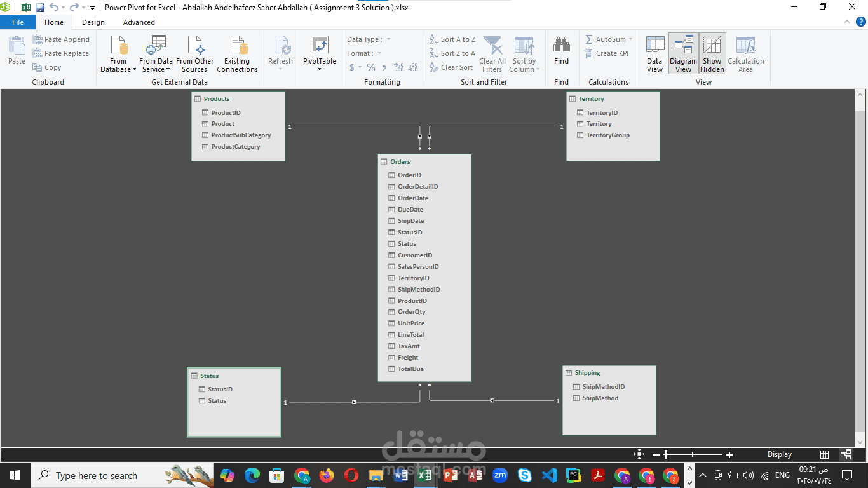Click Paste Append
868x488 pixels.
pyautogui.click(x=61, y=39)
